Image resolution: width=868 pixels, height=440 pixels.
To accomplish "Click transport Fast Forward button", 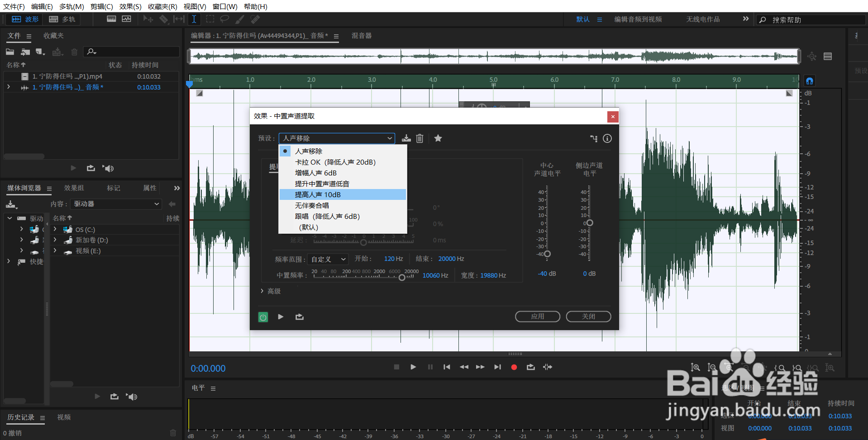I will click(480, 367).
